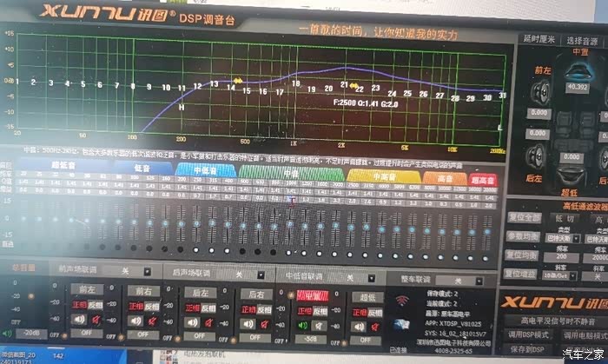Click the 复位全部 button
Screen dimensions: 608x364
[525, 217]
